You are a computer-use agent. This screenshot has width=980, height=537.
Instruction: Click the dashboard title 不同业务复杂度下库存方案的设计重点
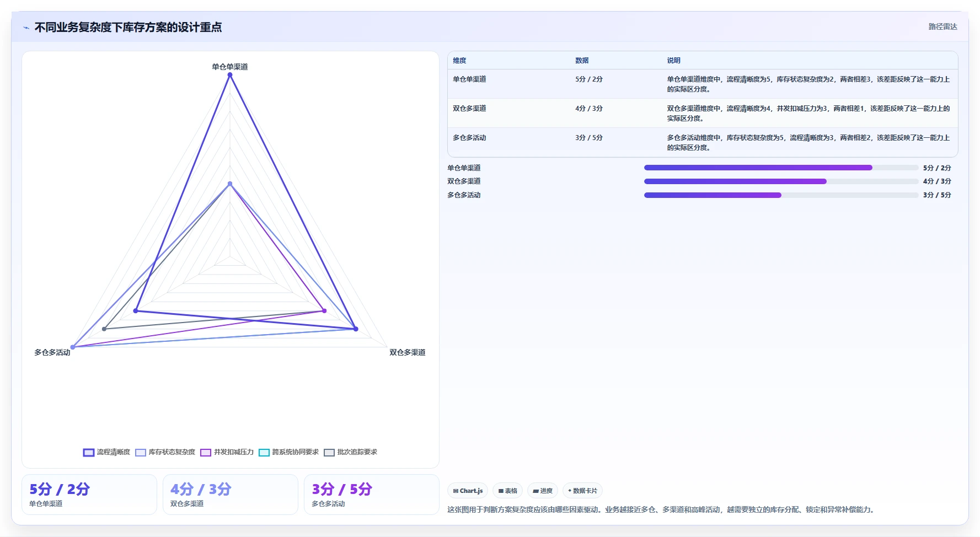128,27
